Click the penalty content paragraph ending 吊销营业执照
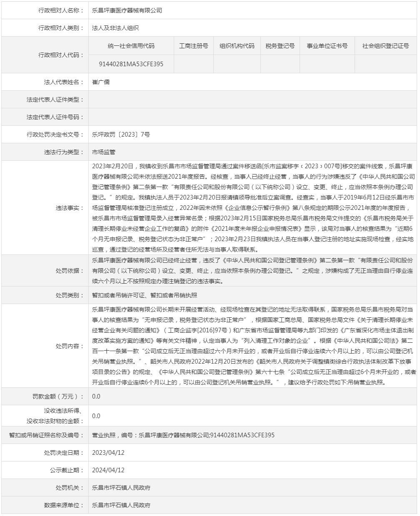 pyautogui.click(x=253, y=346)
